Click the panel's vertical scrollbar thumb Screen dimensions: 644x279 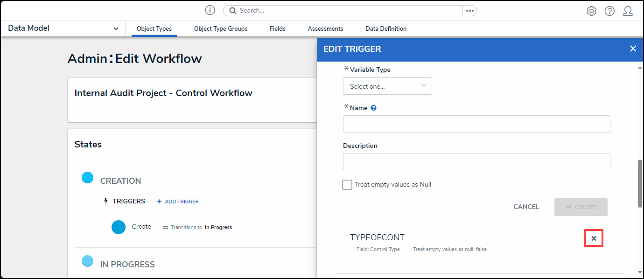point(640,183)
